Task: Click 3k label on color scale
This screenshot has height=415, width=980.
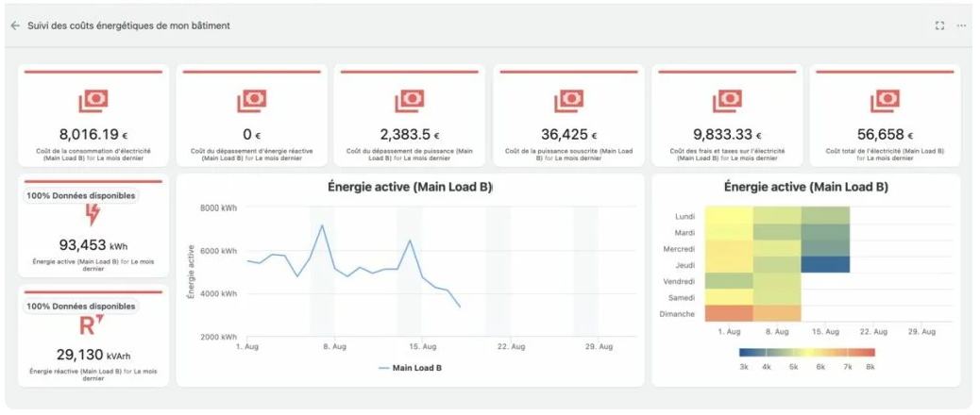Action: coord(744,368)
